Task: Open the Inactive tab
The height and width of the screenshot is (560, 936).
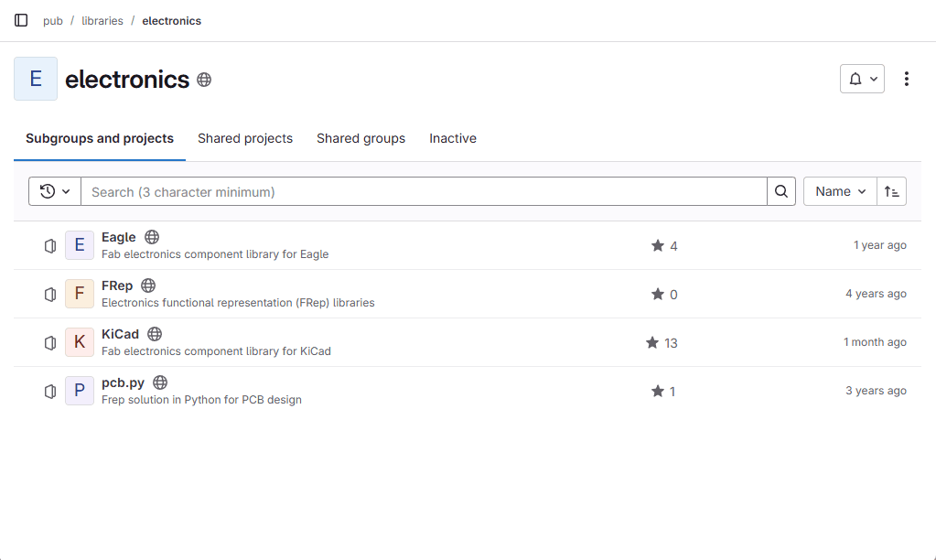Action: coord(453,138)
